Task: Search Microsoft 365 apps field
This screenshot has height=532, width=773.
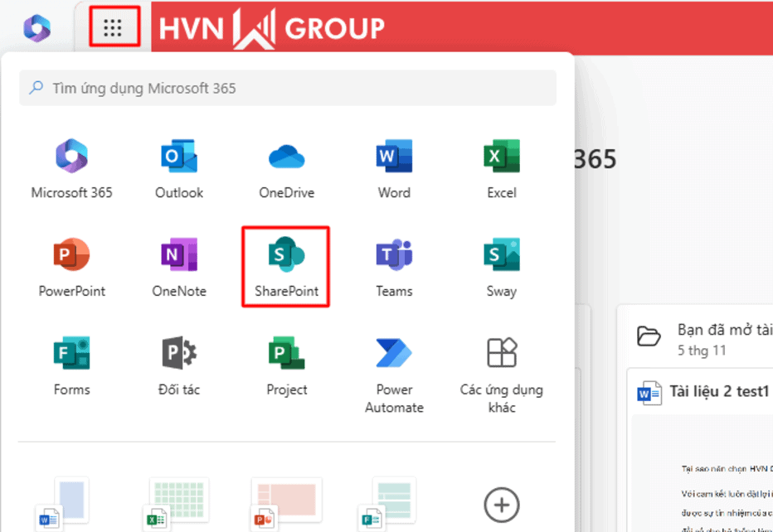Action: point(288,88)
